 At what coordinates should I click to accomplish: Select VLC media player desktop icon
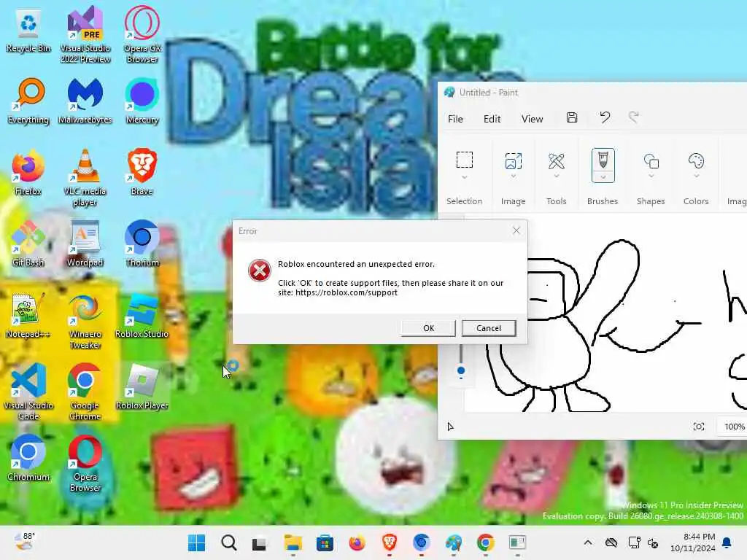tap(85, 178)
